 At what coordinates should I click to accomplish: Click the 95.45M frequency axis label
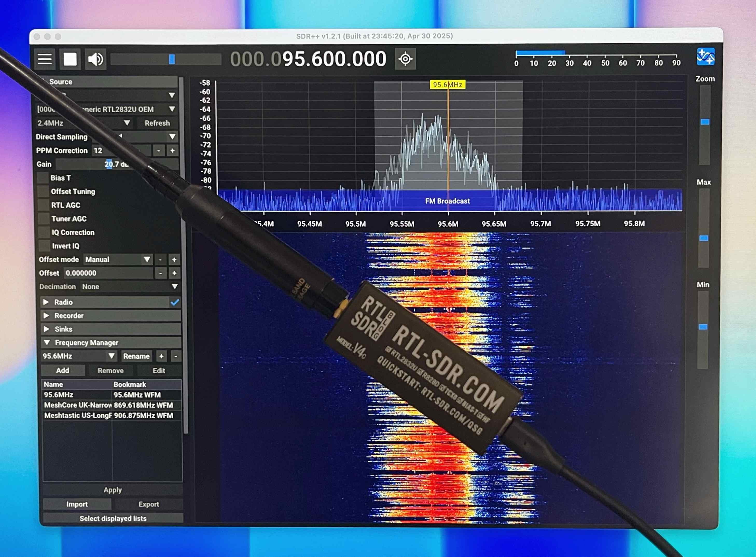310,224
